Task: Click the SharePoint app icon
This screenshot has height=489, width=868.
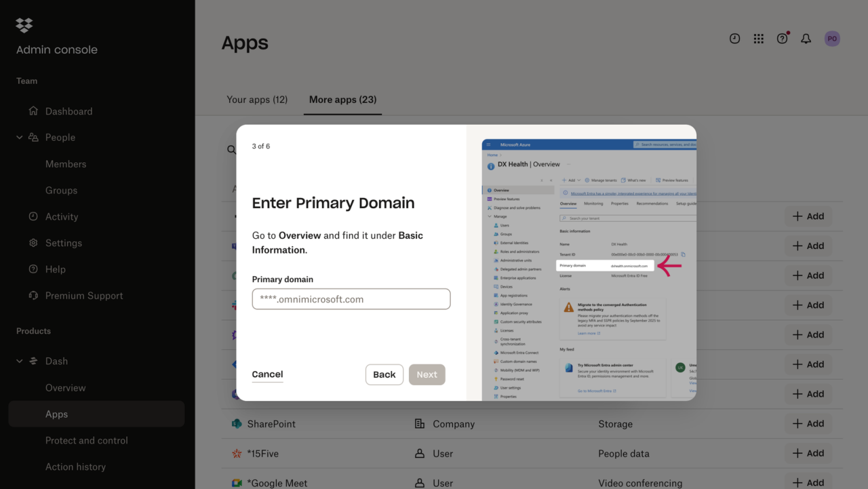Action: (x=236, y=423)
